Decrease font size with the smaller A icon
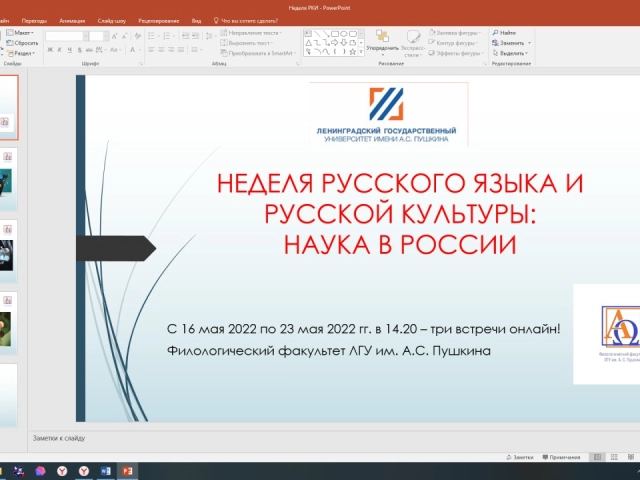 point(124,36)
